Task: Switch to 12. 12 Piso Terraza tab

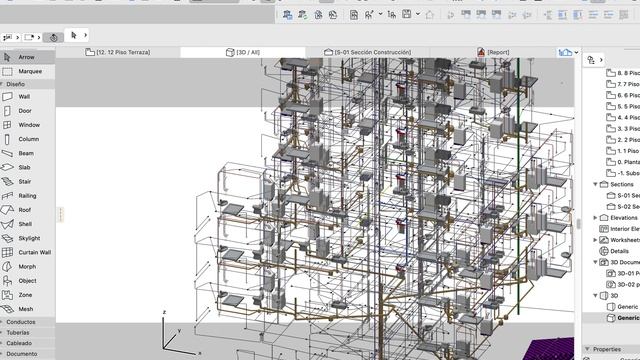Action: [118, 52]
